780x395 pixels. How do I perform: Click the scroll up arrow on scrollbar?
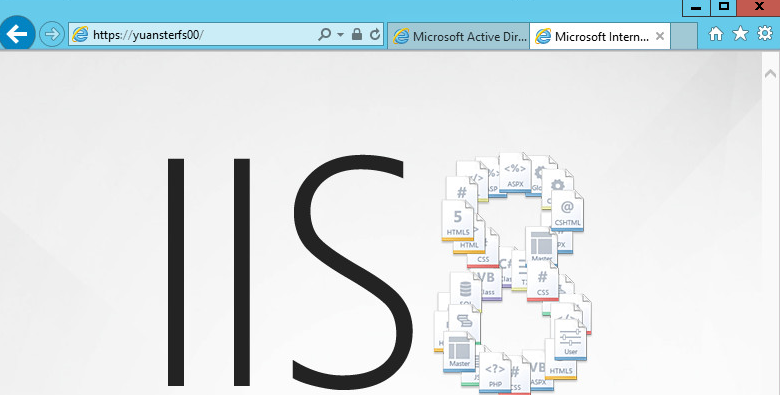click(x=770, y=74)
